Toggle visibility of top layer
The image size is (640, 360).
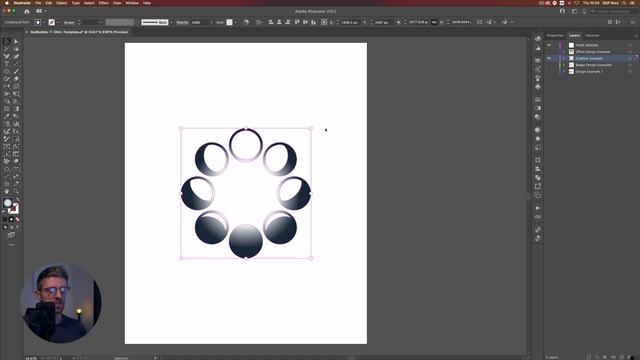549,45
